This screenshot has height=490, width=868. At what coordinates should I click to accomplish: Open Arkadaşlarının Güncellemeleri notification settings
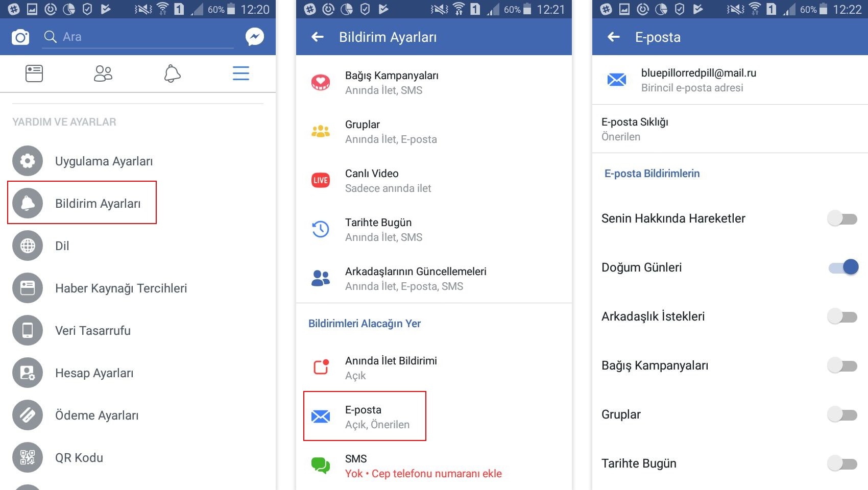point(434,279)
